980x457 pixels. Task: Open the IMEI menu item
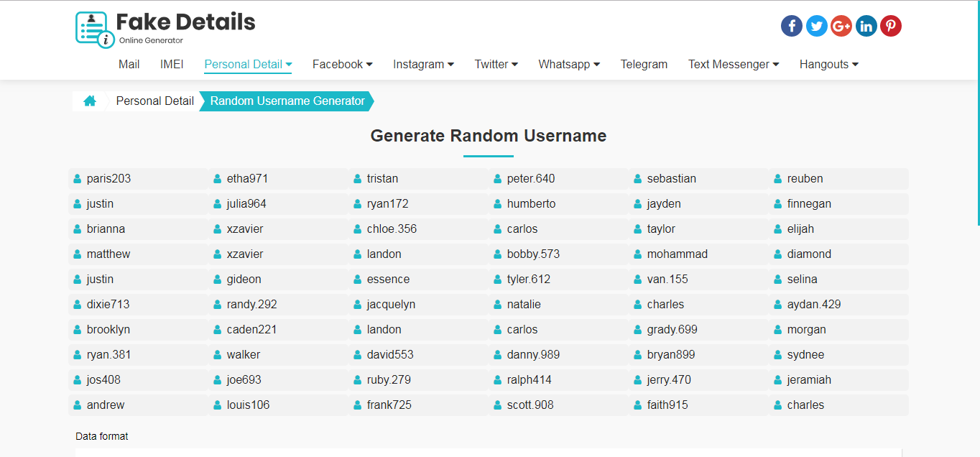(172, 64)
